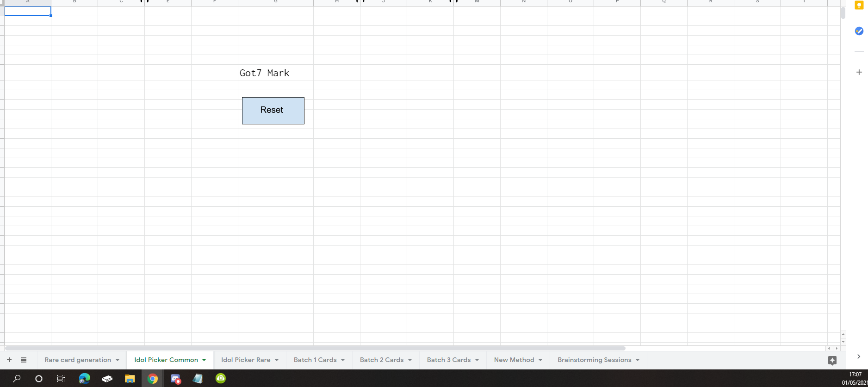Open the Google Keep side panel icon
The width and height of the screenshot is (868, 387).
[859, 5]
